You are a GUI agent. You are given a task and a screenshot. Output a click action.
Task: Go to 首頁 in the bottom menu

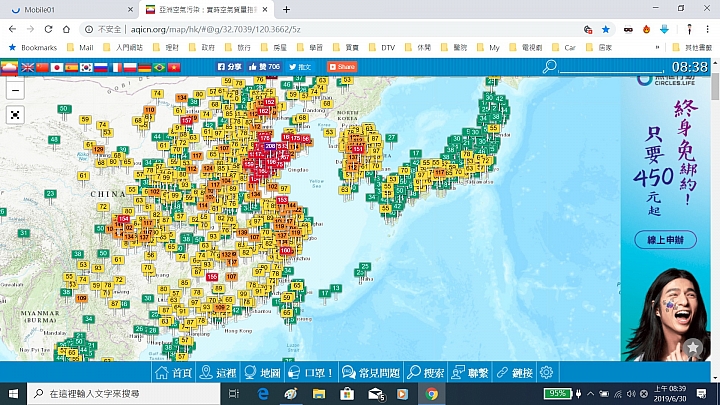174,372
